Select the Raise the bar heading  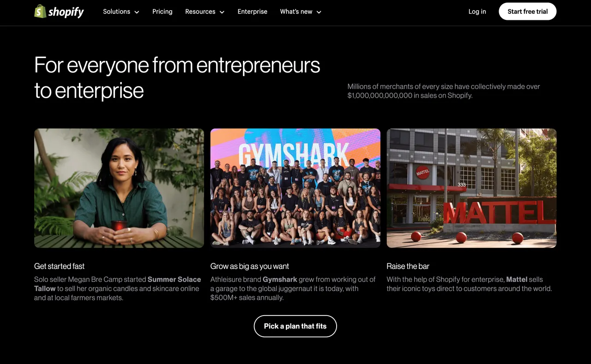(x=408, y=266)
